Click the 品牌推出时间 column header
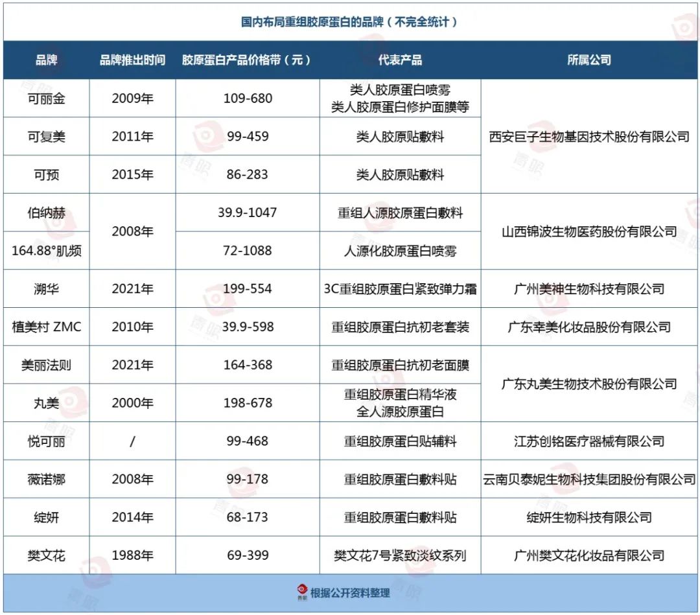 pos(133,60)
